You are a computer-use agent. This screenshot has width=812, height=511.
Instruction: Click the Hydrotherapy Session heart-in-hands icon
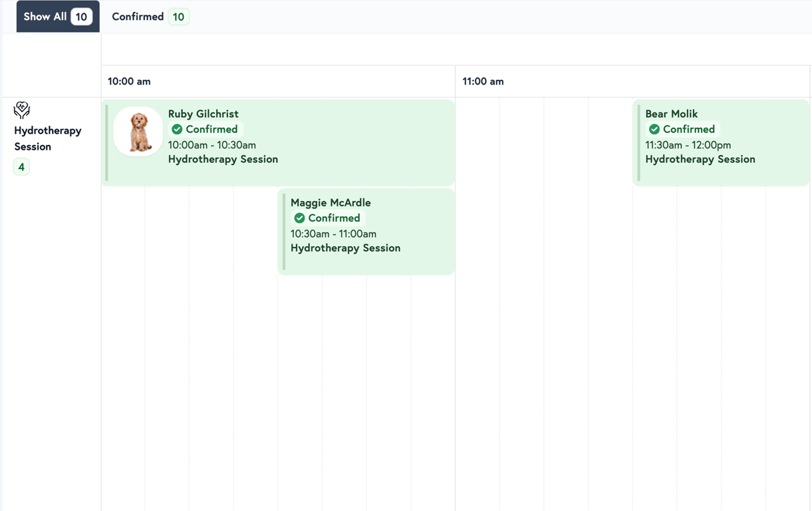point(22,110)
